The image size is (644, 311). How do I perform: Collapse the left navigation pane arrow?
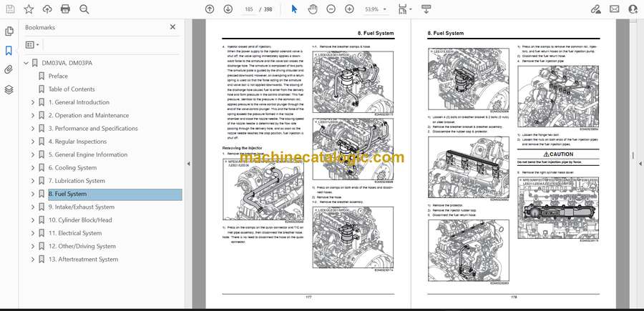[x=188, y=164]
